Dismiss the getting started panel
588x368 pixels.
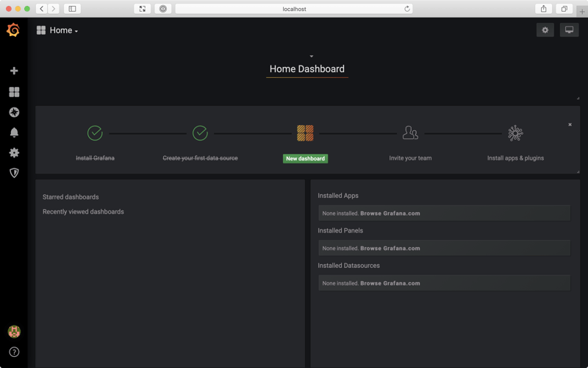point(570,124)
